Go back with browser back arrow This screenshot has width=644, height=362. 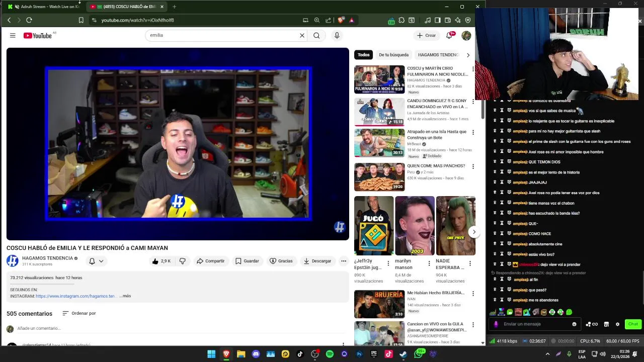tap(9, 20)
